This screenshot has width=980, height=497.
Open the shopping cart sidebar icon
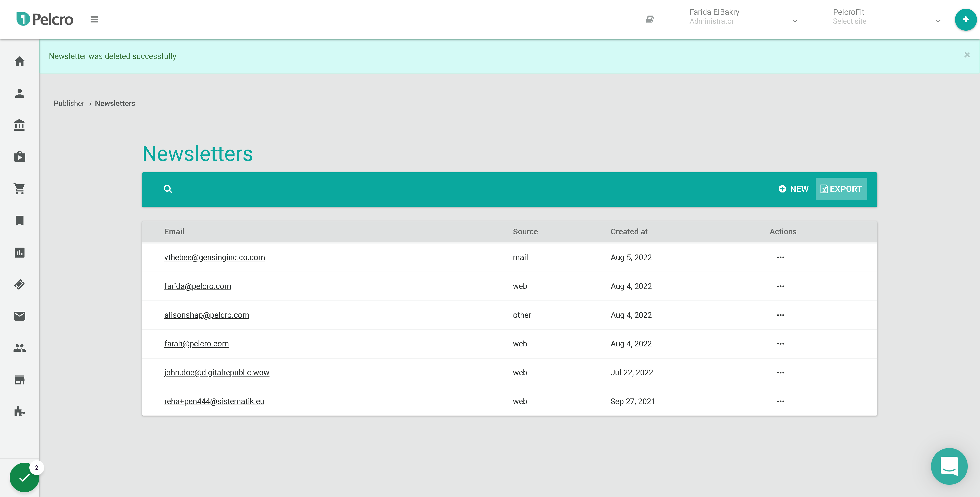coord(19,189)
